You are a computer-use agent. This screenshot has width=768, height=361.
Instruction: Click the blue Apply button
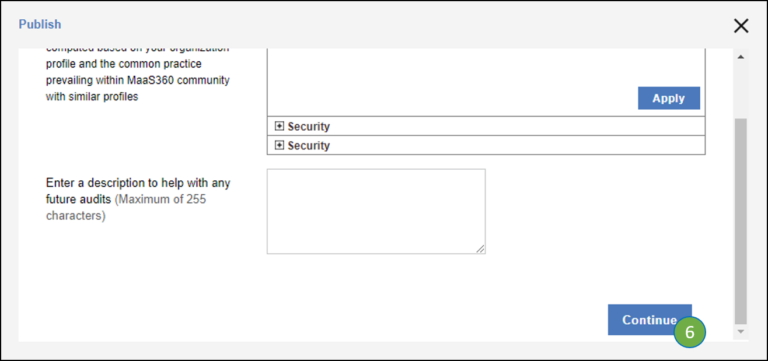(x=669, y=98)
